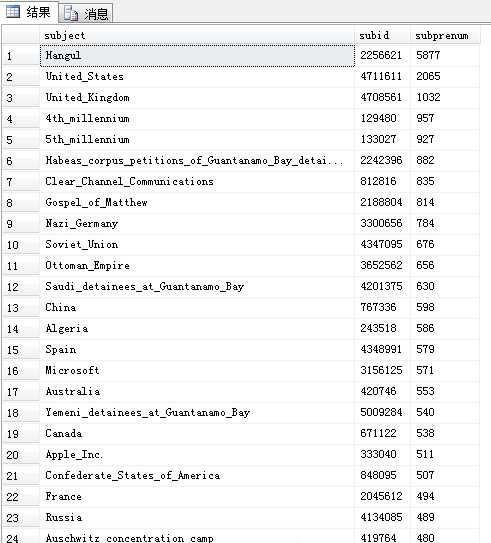
Task: Select the 4th_millennium cell
Action: click(x=197, y=118)
